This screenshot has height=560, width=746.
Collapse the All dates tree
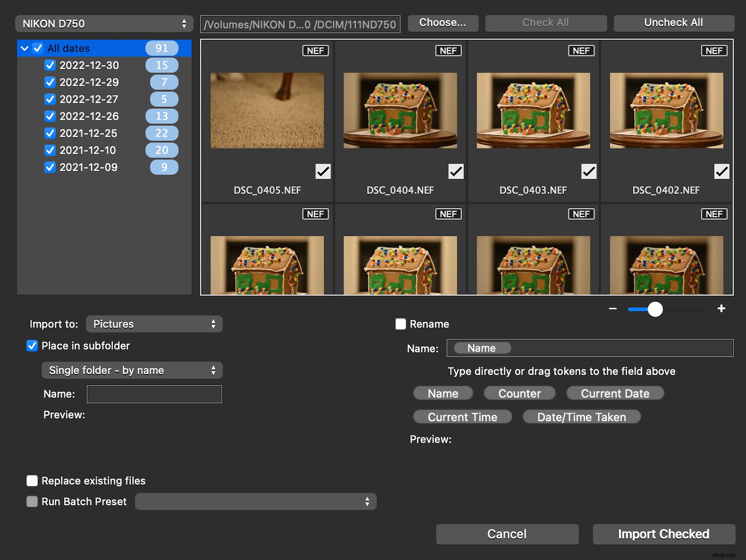(24, 48)
